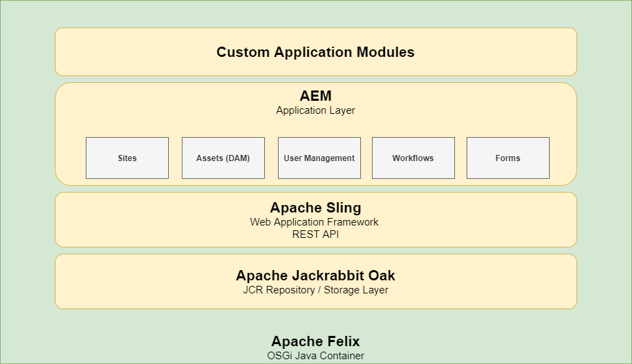Select the Custom Application Modules box

(316, 51)
